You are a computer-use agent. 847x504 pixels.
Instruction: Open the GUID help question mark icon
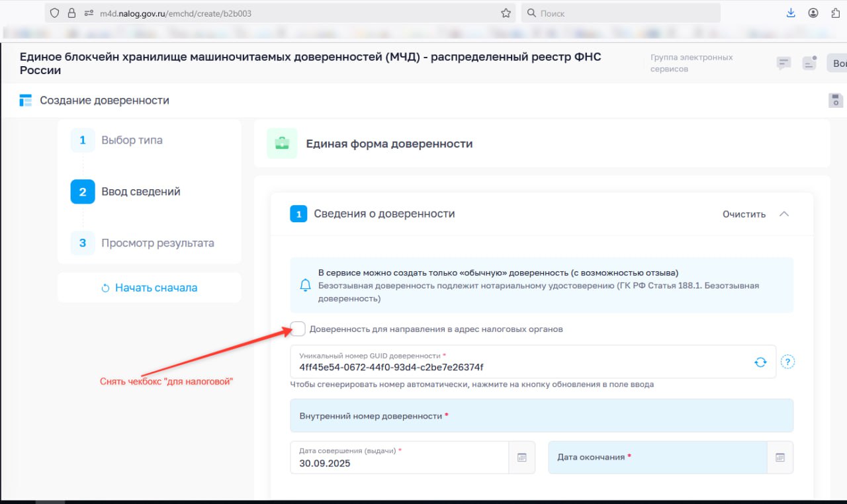pos(787,362)
